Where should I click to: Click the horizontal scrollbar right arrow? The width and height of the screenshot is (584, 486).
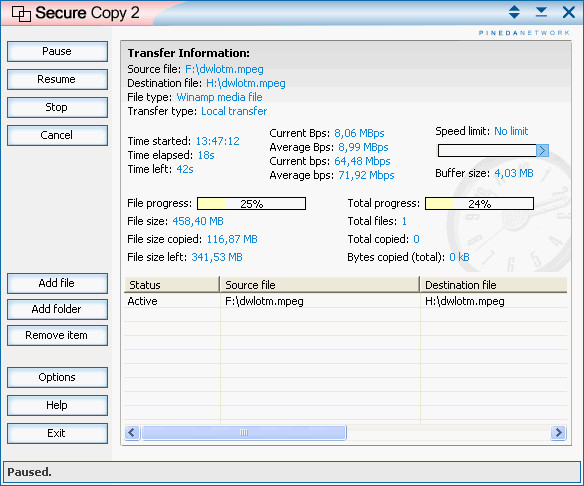(558, 432)
